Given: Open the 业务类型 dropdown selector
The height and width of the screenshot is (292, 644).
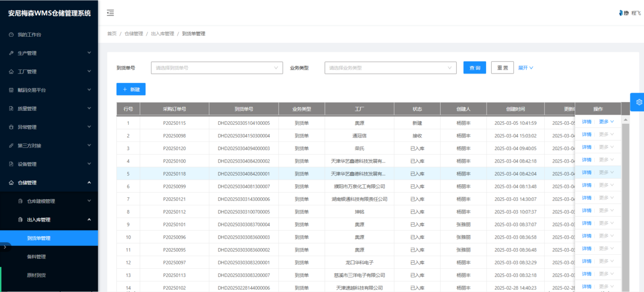Looking at the screenshot, I should (390, 67).
